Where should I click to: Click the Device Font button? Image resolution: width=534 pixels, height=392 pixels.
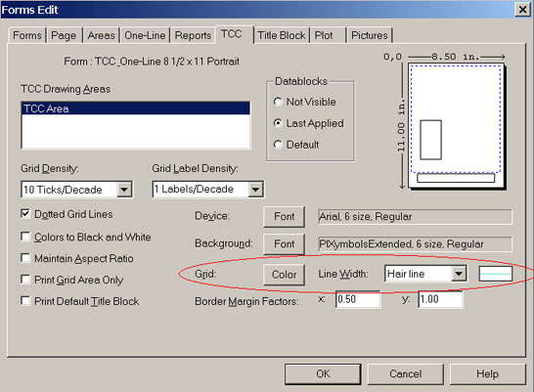[x=284, y=216]
